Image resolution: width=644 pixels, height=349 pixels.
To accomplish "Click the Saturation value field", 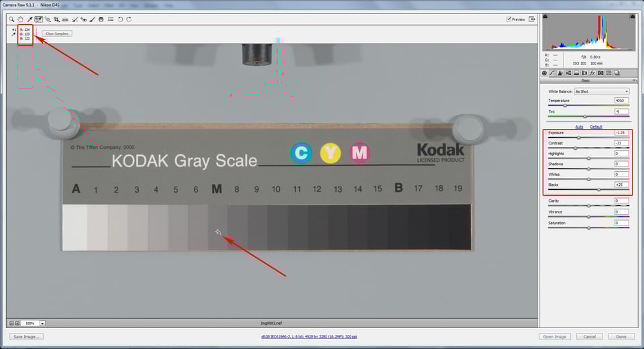I will pos(621,223).
